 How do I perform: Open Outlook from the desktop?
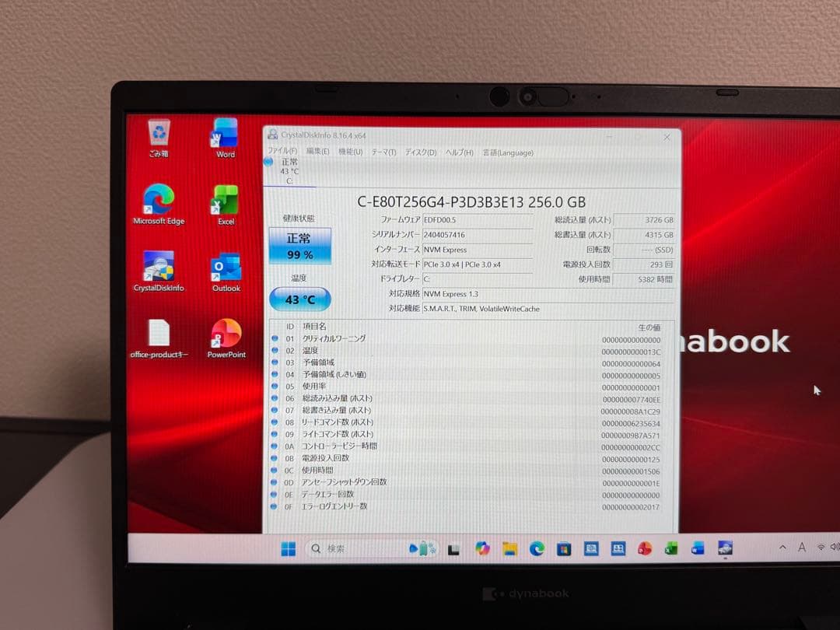225,268
